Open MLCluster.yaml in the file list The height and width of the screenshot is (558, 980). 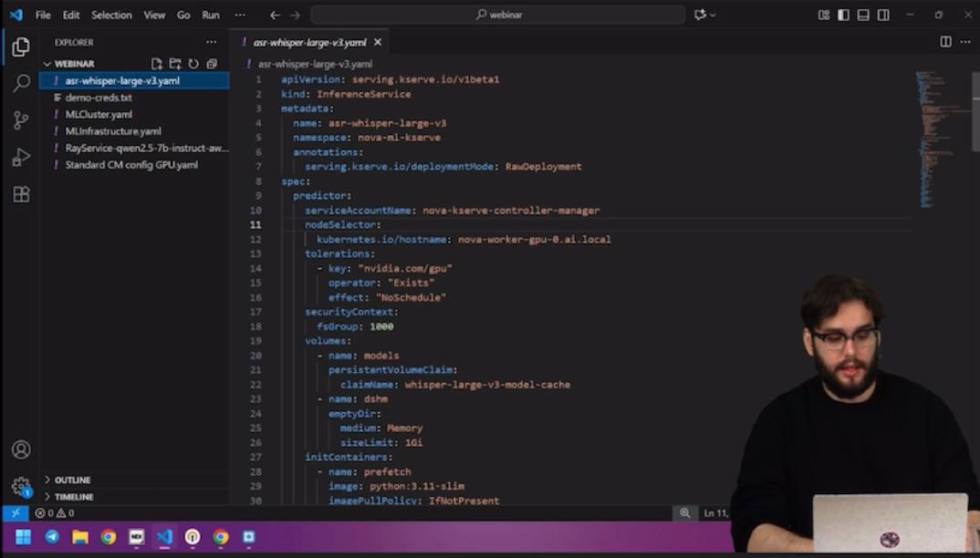[x=99, y=114]
